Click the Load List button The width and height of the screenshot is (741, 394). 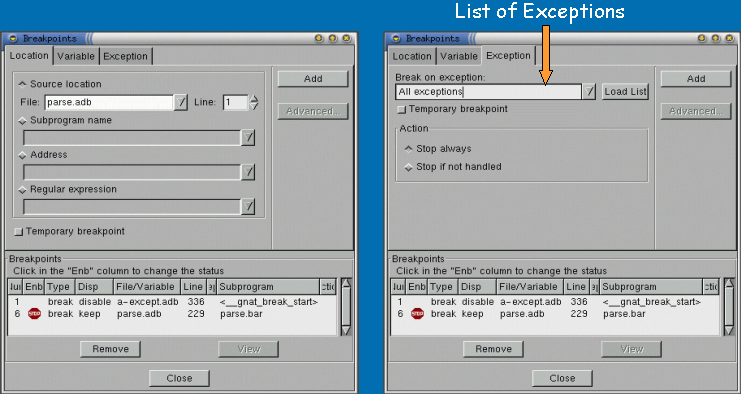pyautogui.click(x=625, y=92)
